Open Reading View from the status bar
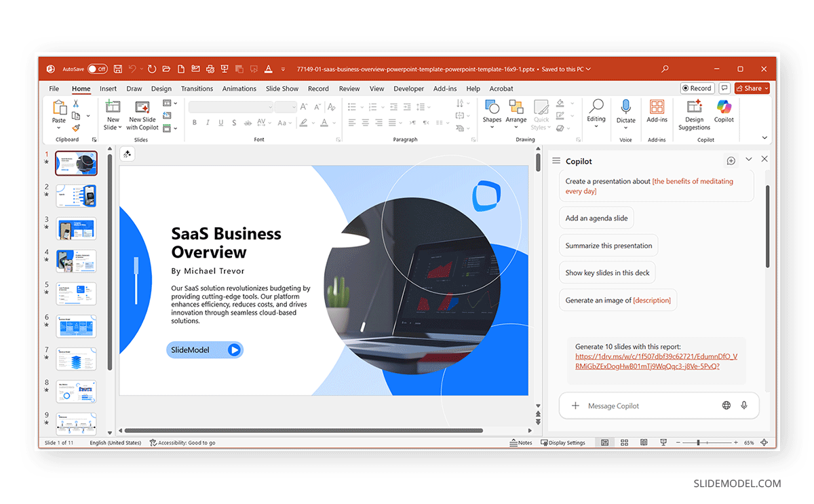The image size is (814, 504). tap(643, 442)
